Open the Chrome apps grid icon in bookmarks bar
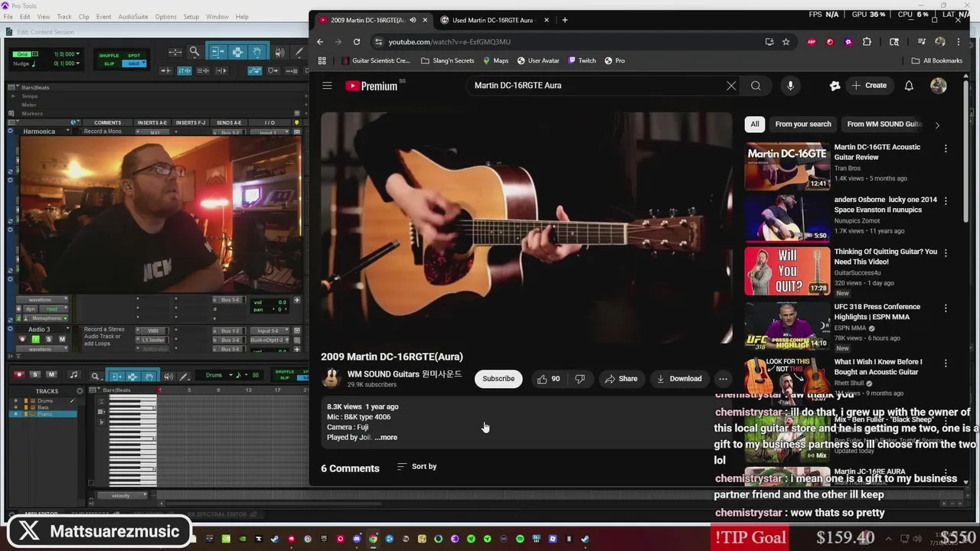Image resolution: width=980 pixels, height=551 pixels. (322, 60)
